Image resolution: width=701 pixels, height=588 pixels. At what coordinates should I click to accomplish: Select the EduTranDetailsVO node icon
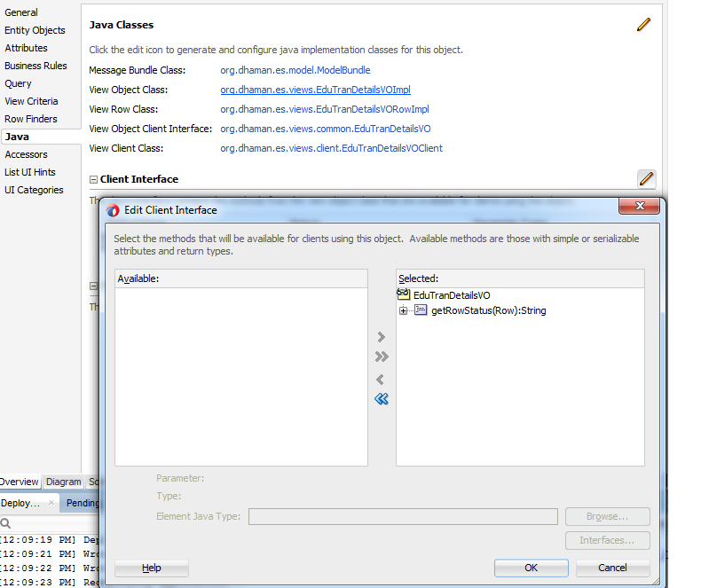[x=404, y=294]
